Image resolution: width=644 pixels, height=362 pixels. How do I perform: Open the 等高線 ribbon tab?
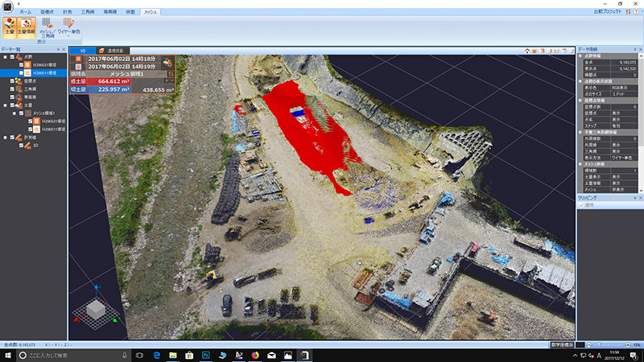click(x=110, y=12)
